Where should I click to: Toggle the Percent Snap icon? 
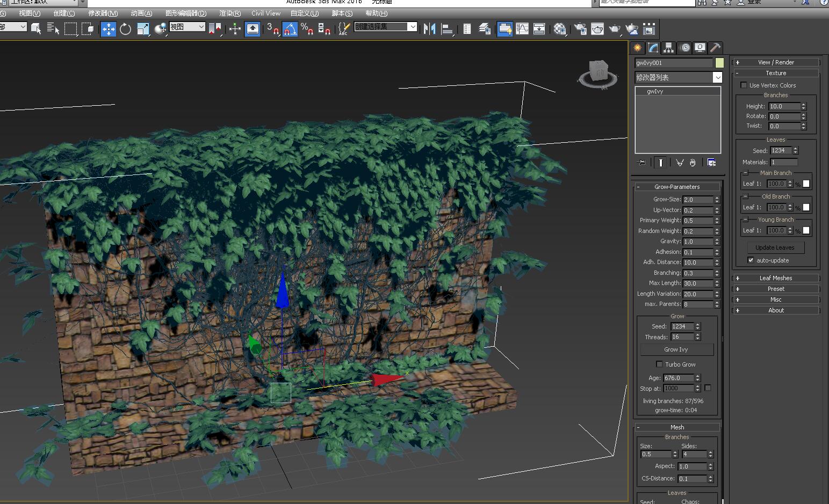(x=307, y=29)
